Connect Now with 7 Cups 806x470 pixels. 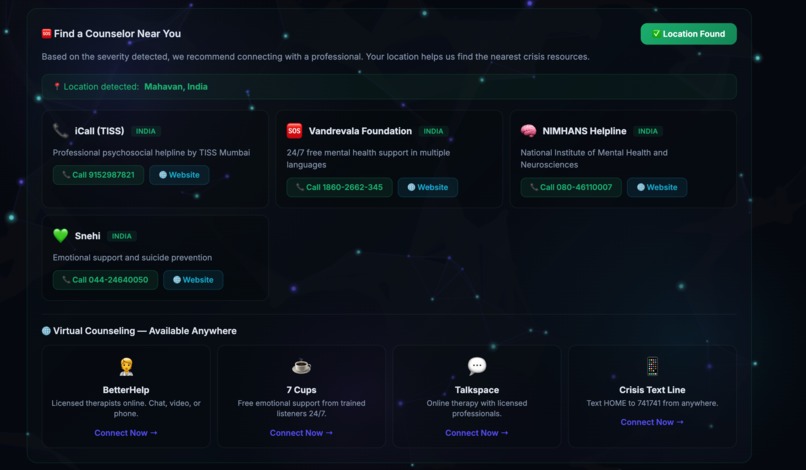pos(301,433)
